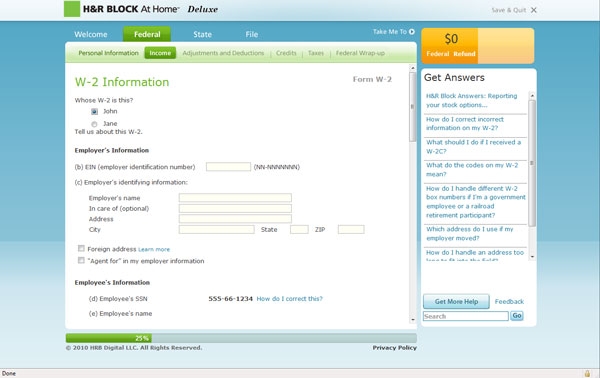Screen dimensions: 600x378
Task: Click the help Search box
Action: [x=466, y=316]
